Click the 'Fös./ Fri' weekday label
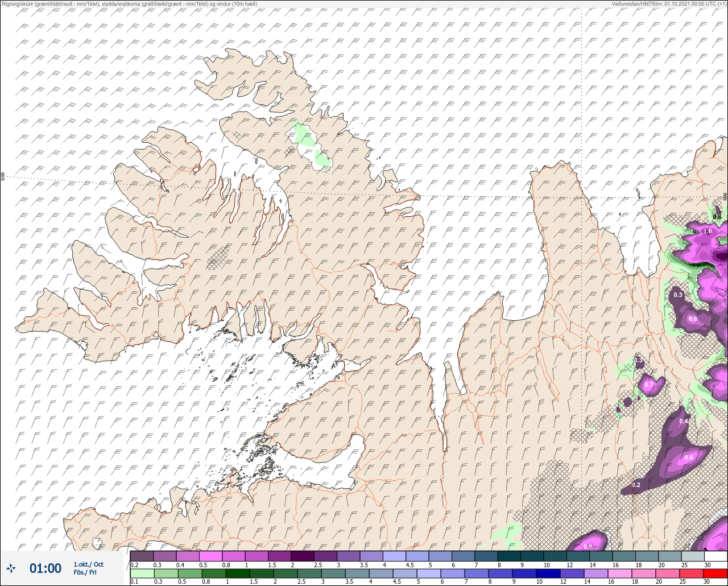 pos(85,572)
